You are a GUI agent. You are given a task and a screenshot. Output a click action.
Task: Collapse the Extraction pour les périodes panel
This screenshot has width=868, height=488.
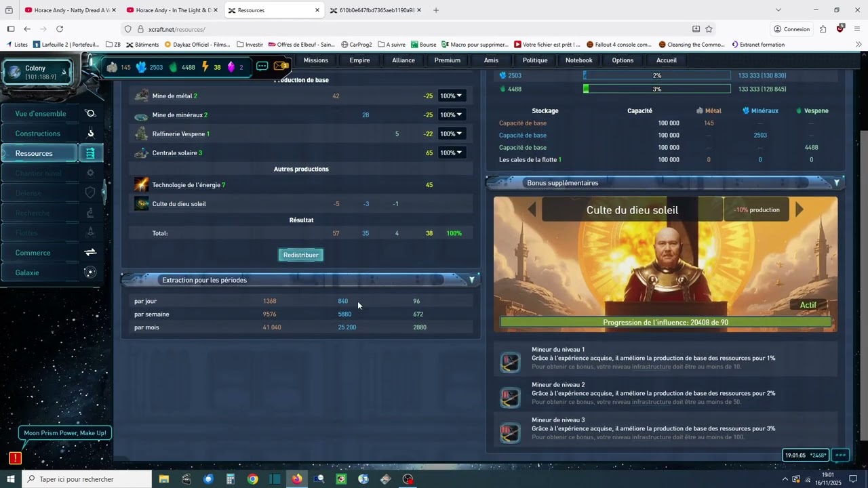[472, 280]
